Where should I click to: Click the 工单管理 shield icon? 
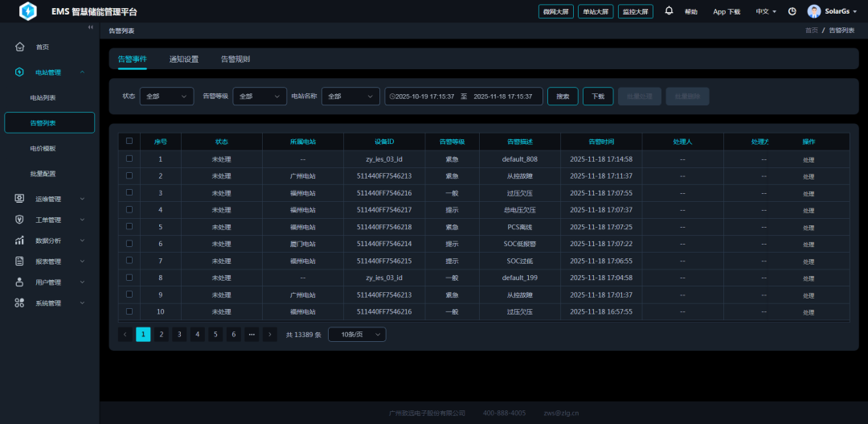click(x=20, y=220)
